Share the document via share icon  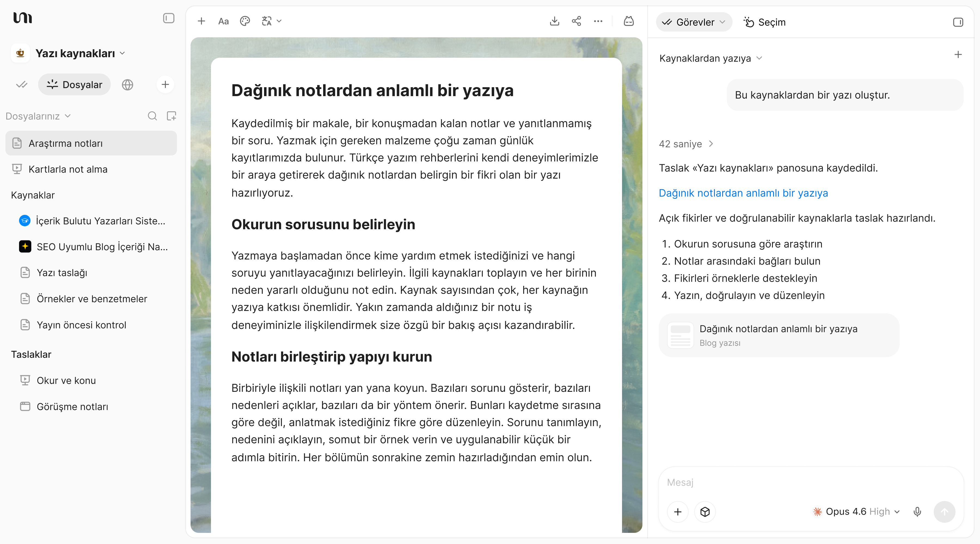click(576, 21)
